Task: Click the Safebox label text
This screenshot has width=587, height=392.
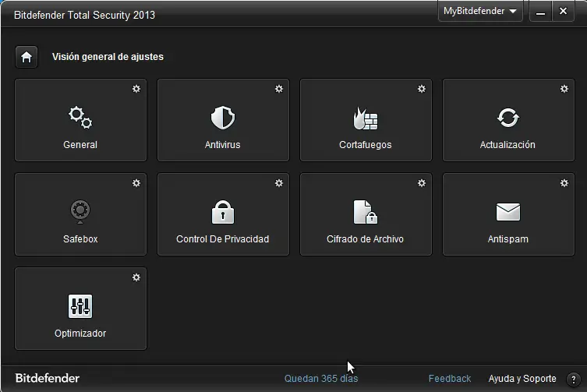Action: (80, 239)
